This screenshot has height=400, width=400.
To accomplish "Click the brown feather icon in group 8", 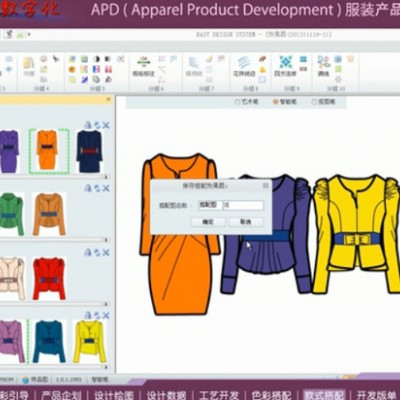I will point(262,59).
